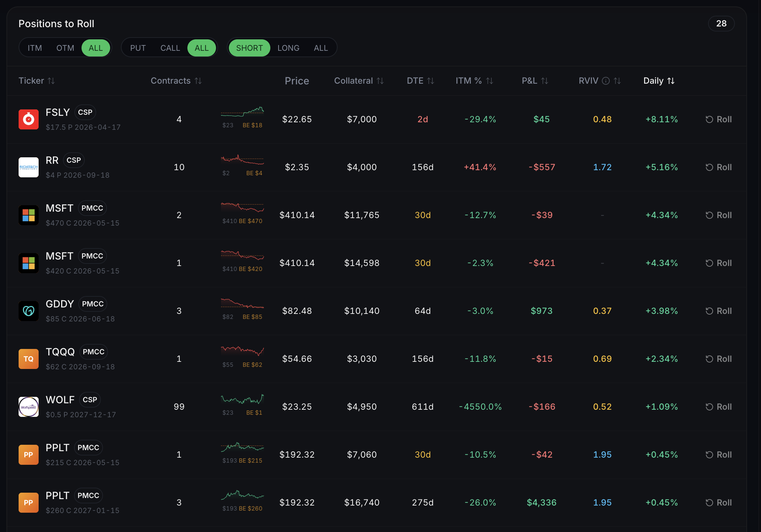Click the CSP badge next to RR
Viewport: 761px width, 532px height.
point(74,160)
